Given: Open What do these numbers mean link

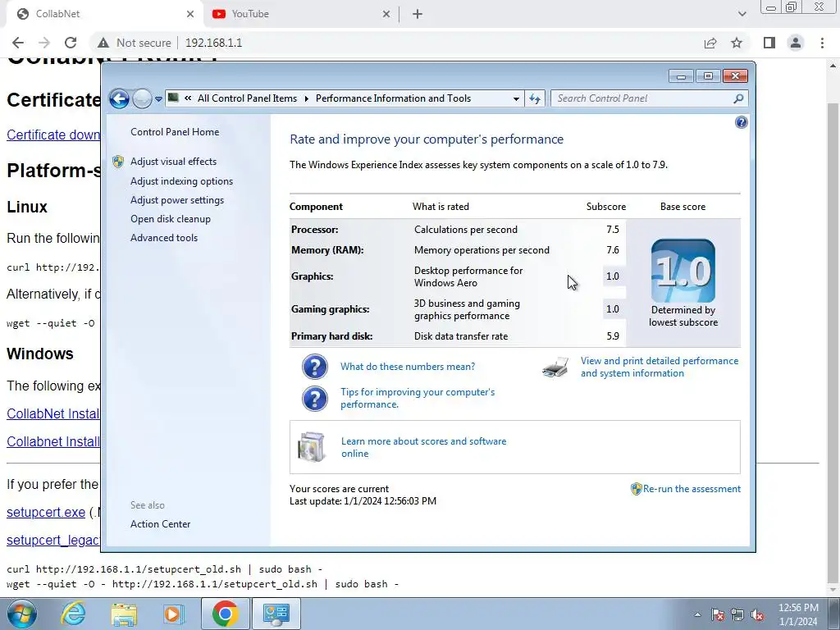Looking at the screenshot, I should click(408, 367).
